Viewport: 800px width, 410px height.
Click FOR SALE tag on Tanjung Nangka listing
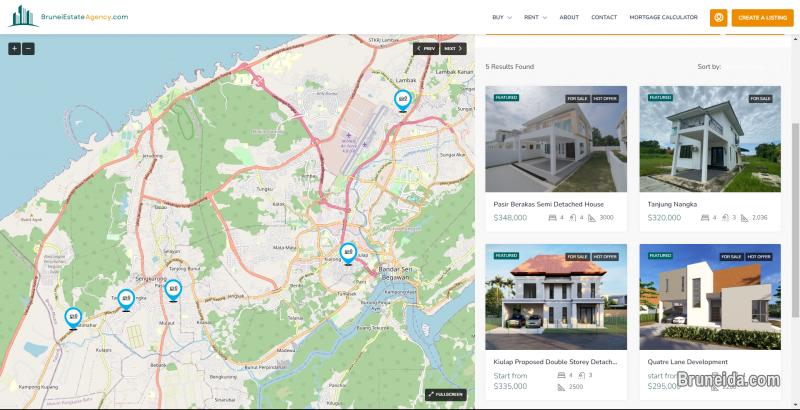point(760,98)
